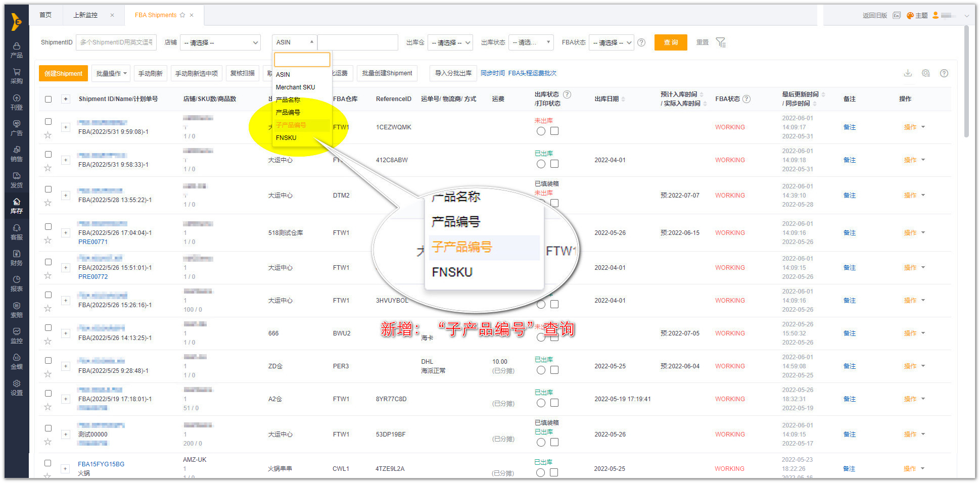Click the app logo at top-left
Image resolution: width=980 pixels, height=483 pixels.
[17, 22]
